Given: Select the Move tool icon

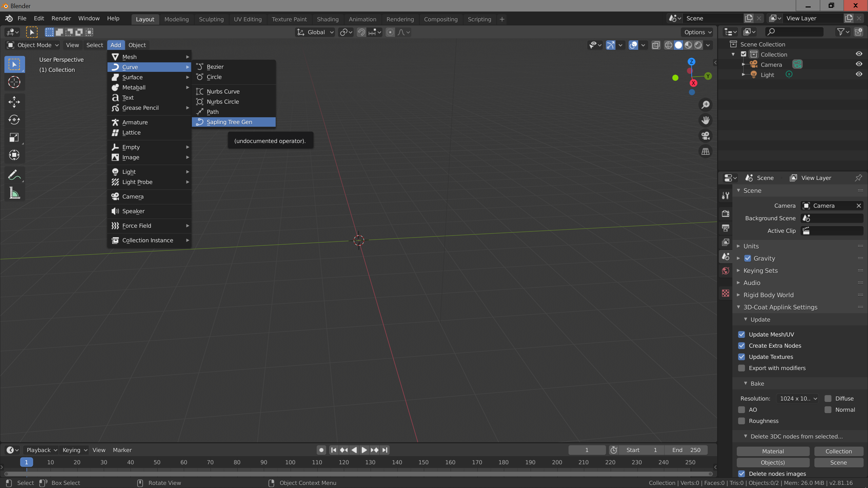Looking at the screenshot, I should pos(14,102).
